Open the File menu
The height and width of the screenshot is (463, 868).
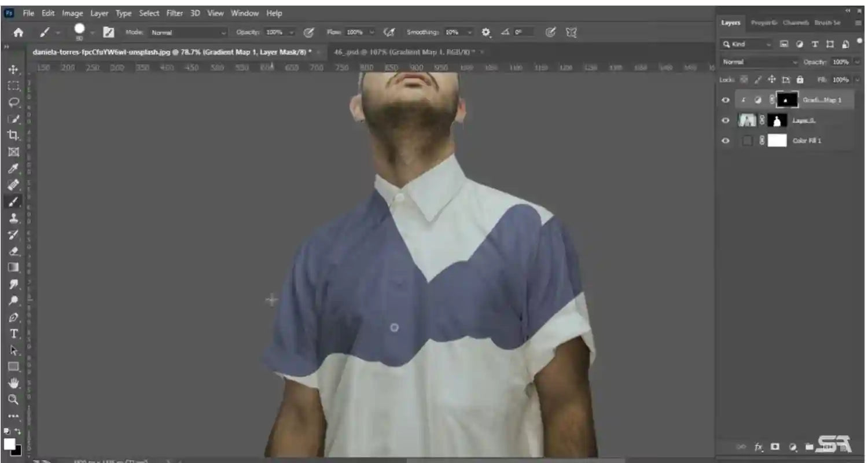[28, 13]
